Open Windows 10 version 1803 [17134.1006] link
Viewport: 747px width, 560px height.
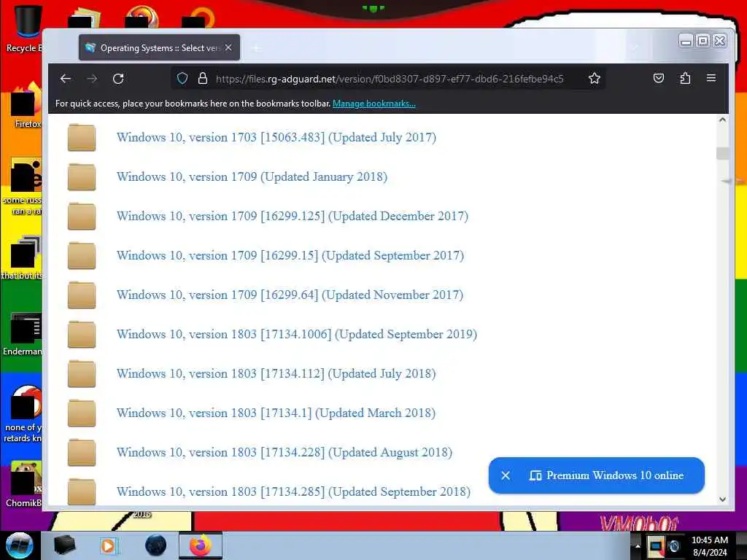click(x=297, y=334)
